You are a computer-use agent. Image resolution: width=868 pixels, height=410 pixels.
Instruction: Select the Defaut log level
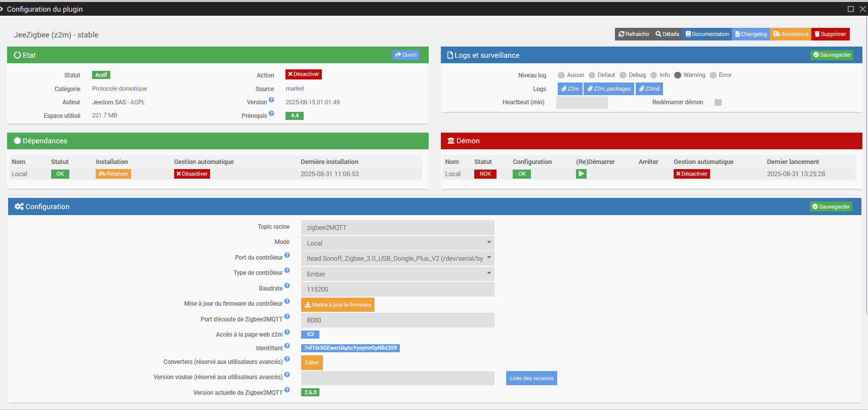tap(592, 75)
